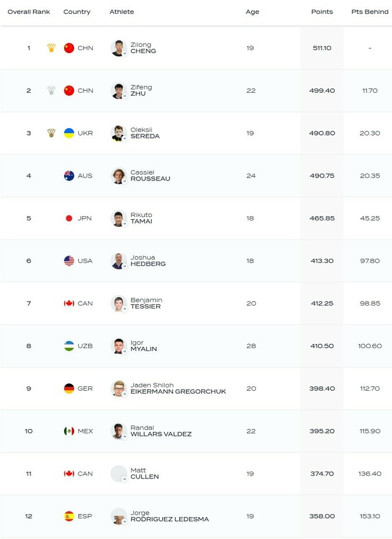Screen dimensions: 392x539
Task: Click Igor Myalin's profile thumbnail
Action: pos(119,346)
